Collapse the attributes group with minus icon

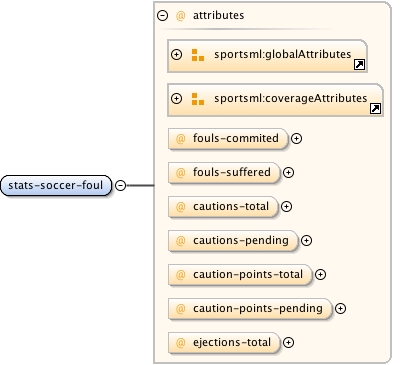(x=162, y=15)
